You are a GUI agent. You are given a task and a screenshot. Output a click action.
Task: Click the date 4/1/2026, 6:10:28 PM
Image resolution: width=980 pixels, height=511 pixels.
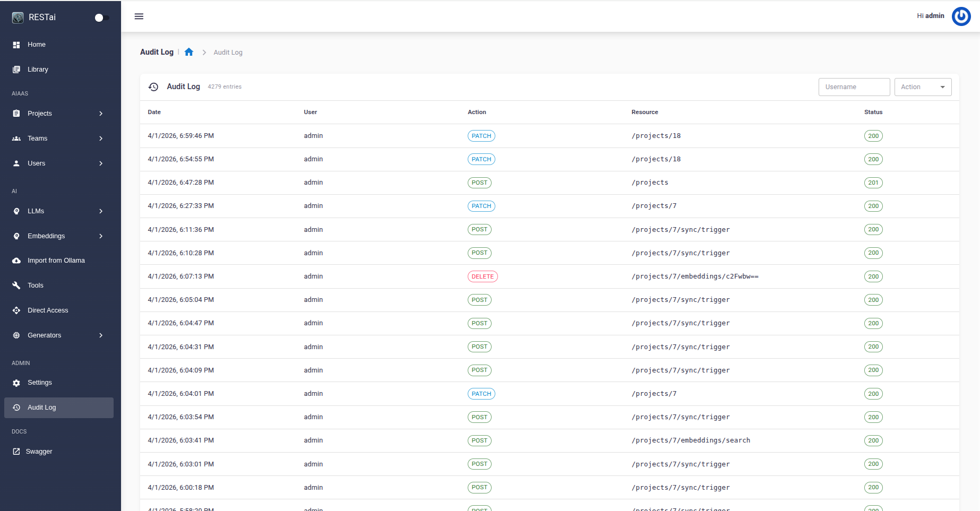(181, 253)
